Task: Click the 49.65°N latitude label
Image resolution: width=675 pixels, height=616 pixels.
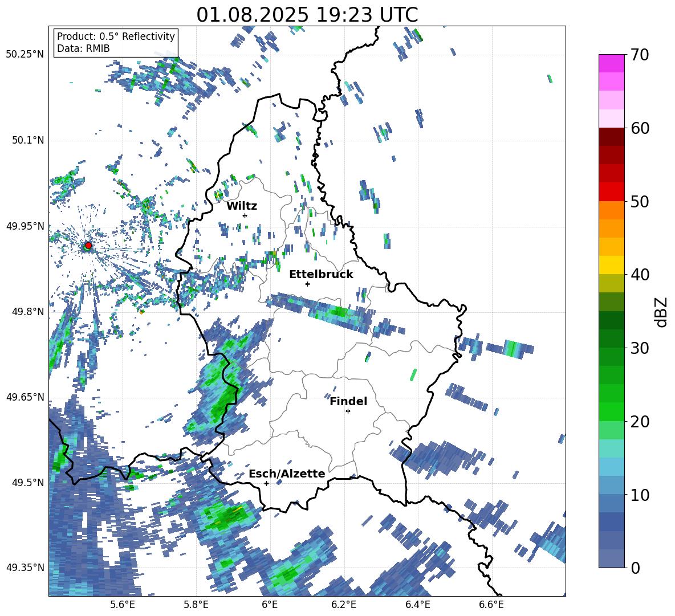Action: click(25, 398)
